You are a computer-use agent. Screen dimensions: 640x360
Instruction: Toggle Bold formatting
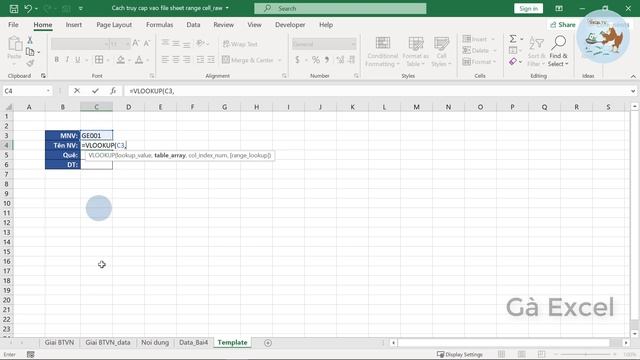click(x=57, y=60)
